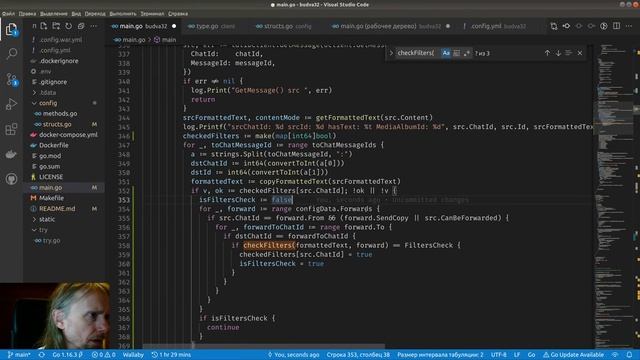Go to next revision icon

click(x=591, y=26)
